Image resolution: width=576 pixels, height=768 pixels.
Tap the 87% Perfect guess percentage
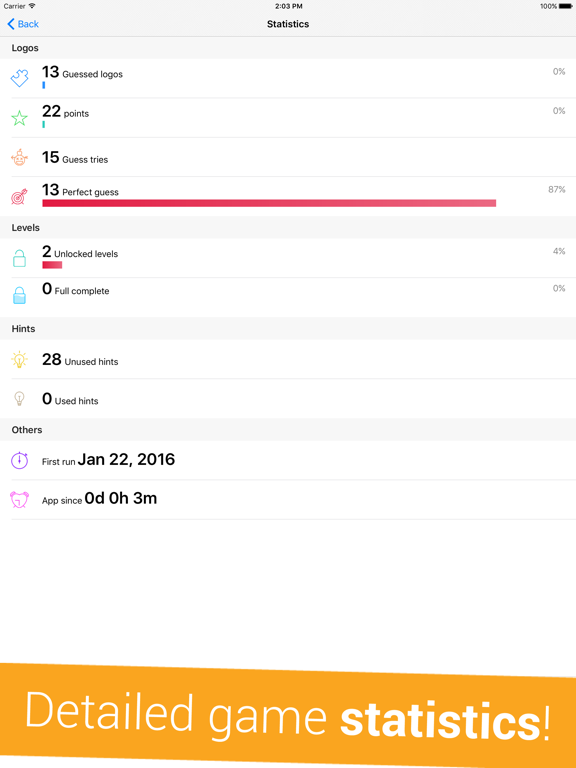click(556, 190)
